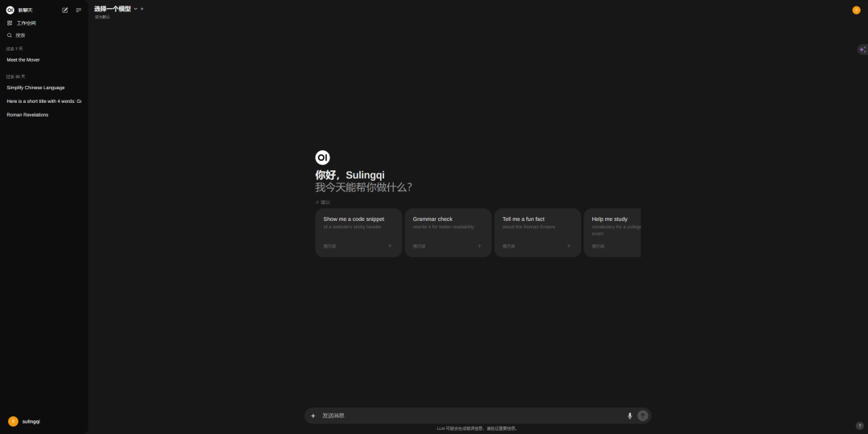Image resolution: width=868 pixels, height=434 pixels.
Task: Click the sulingqi avatar in sidebar bottom
Action: [14, 421]
